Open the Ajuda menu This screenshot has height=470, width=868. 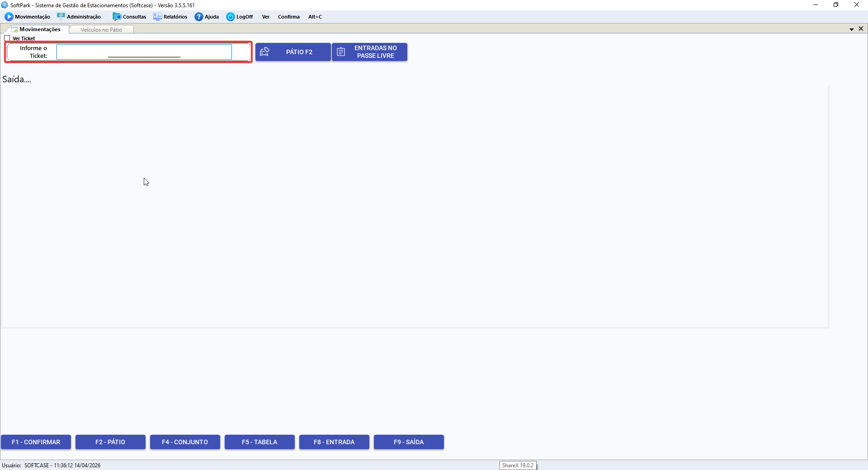coord(207,17)
